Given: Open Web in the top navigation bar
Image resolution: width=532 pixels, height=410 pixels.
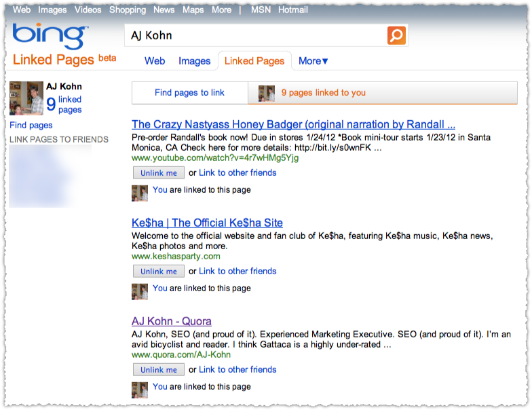Looking at the screenshot, I should point(22,10).
